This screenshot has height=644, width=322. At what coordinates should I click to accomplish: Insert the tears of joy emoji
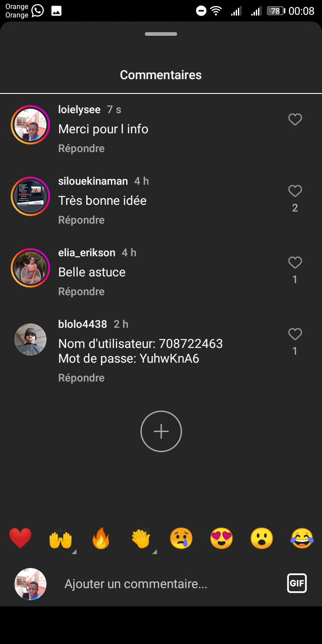coord(302,538)
